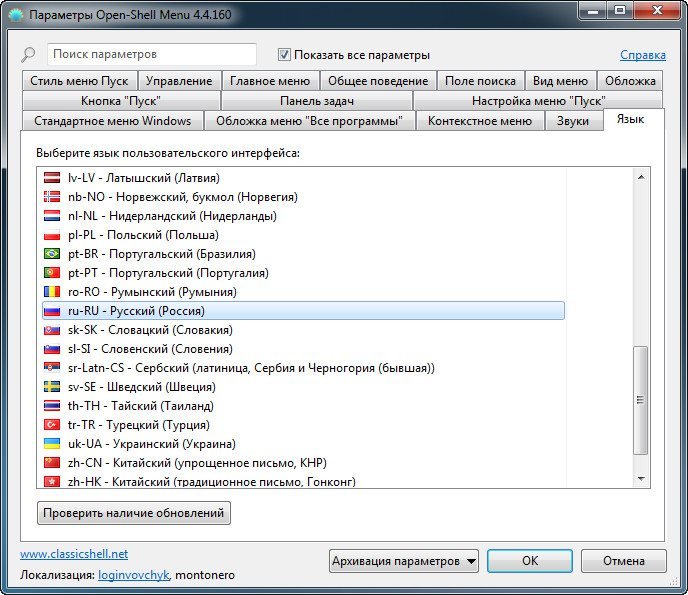Click the Slovakia flag icon
This screenshot has height=595, width=688.
click(52, 330)
